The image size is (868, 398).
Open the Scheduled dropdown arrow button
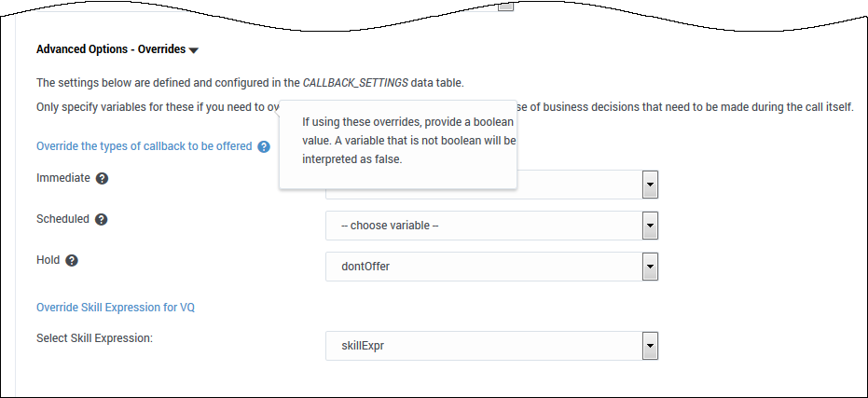click(x=650, y=226)
